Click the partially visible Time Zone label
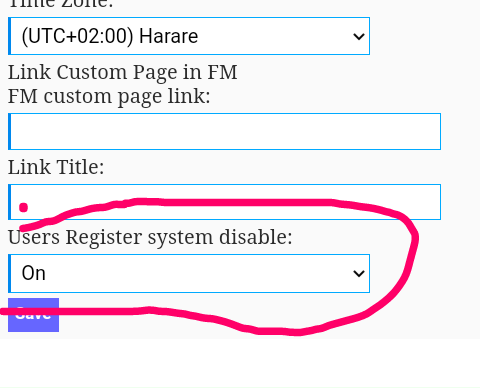The width and height of the screenshot is (480, 388). [x=61, y=4]
